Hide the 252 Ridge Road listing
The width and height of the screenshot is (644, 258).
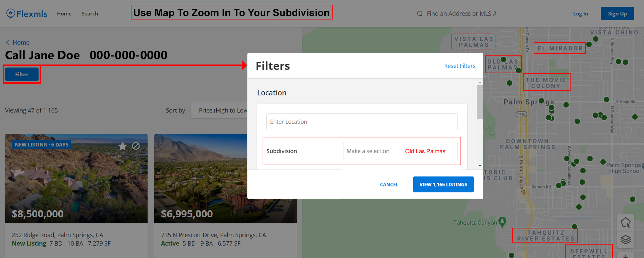[136, 146]
